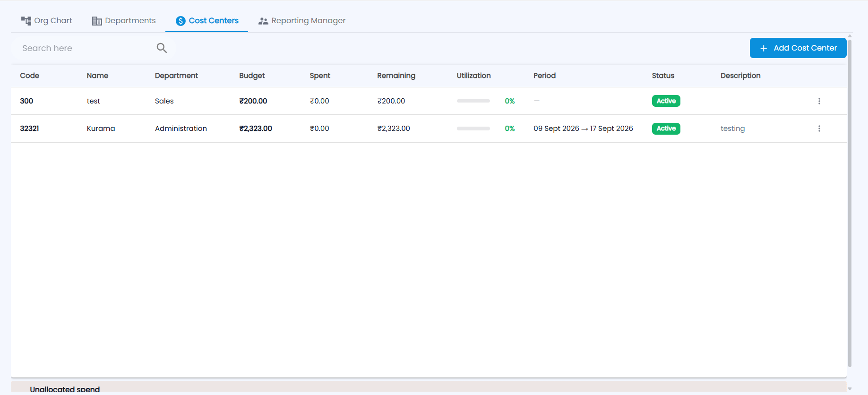This screenshot has width=868, height=395.
Task: Click the utilization bar in Kurama row
Action: [473, 129]
